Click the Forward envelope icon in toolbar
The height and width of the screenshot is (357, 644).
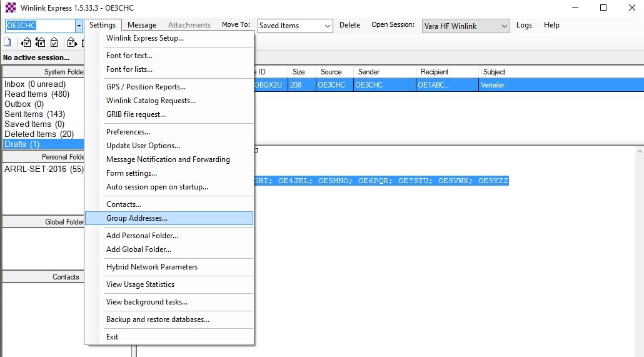[x=72, y=43]
